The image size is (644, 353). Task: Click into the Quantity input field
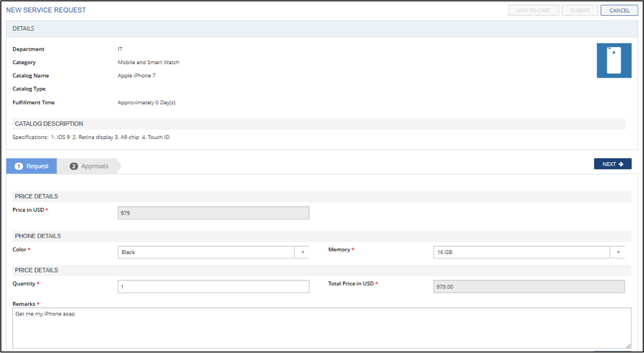pyautogui.click(x=214, y=286)
